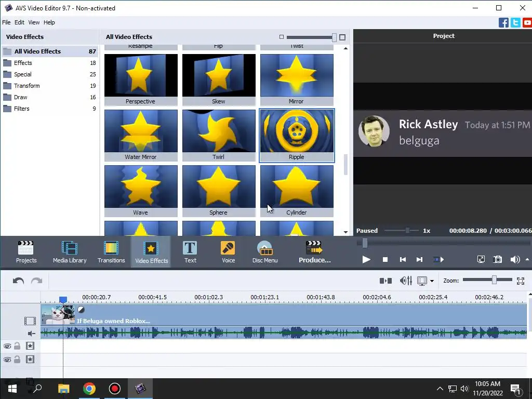The image size is (532, 399).
Task: Select the Water Mirror effect
Action: pyautogui.click(x=141, y=136)
